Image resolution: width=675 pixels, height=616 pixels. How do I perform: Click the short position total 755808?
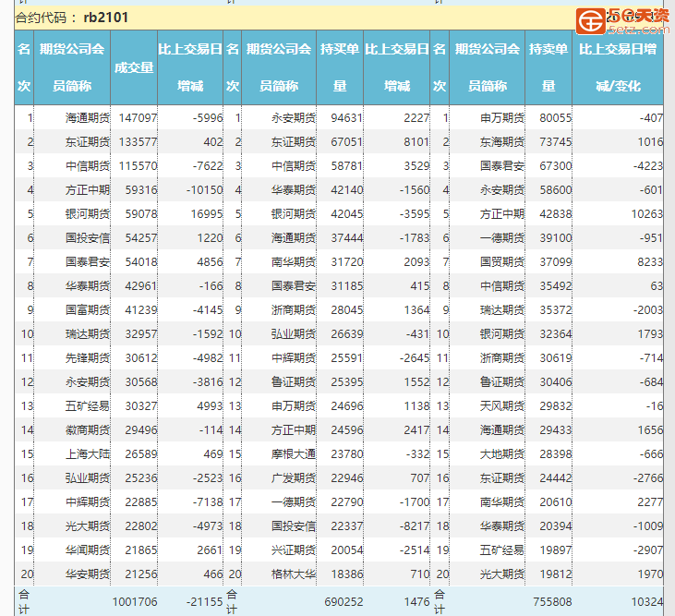(550, 602)
